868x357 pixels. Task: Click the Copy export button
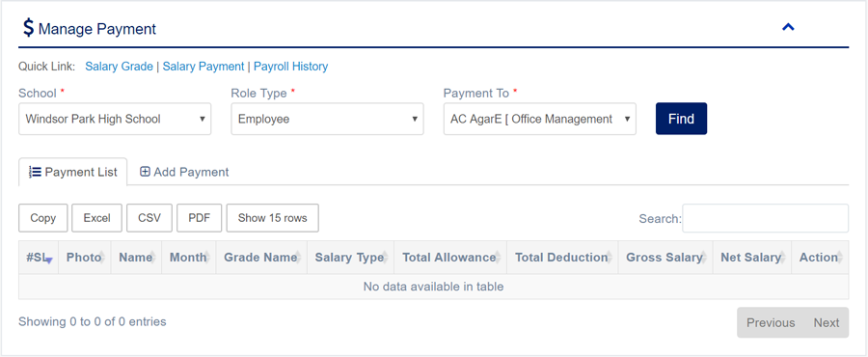(43, 218)
